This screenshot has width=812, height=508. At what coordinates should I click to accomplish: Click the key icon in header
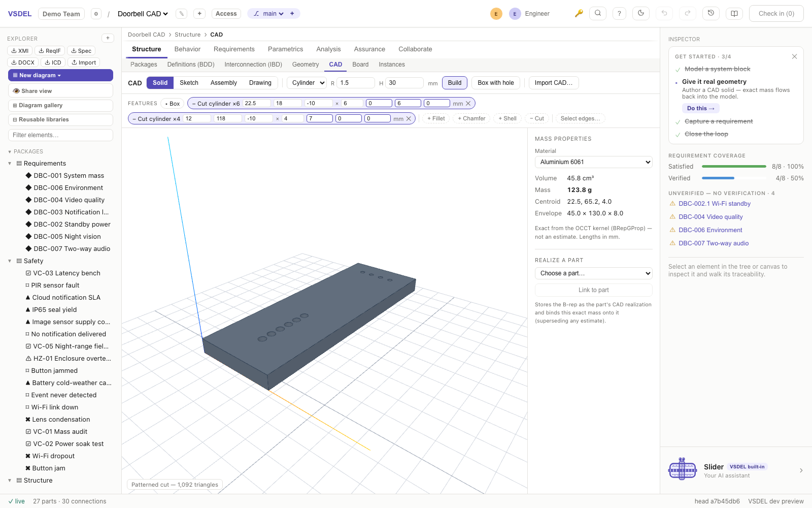[x=579, y=14]
